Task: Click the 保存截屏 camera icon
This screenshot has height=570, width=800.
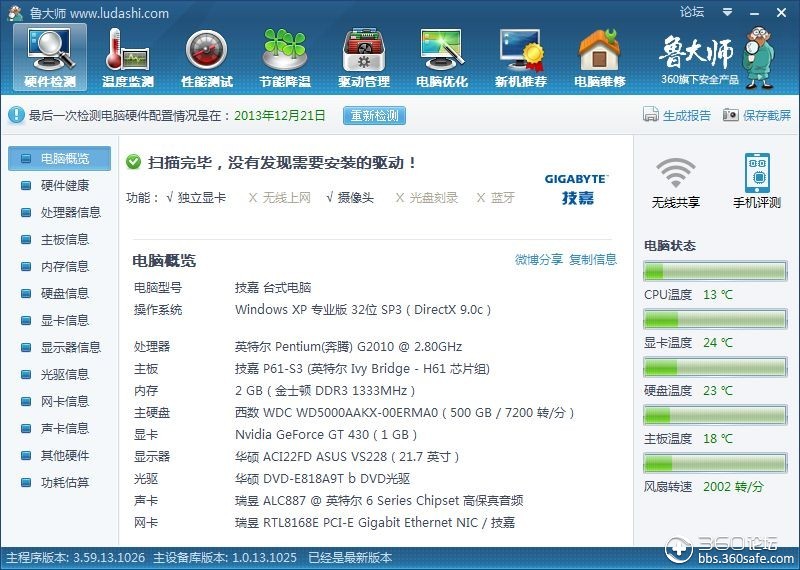Action: pyautogui.click(x=731, y=115)
